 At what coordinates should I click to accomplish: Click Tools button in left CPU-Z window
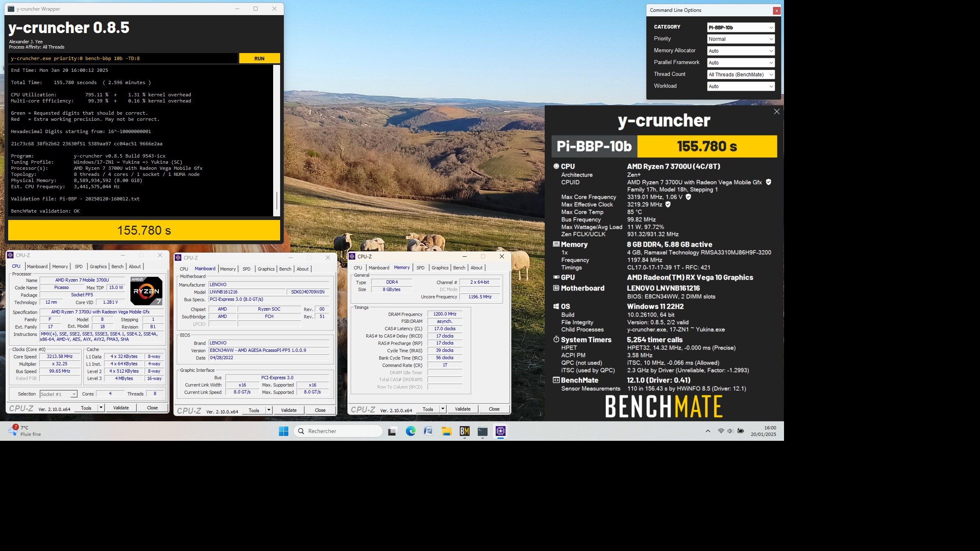point(86,408)
